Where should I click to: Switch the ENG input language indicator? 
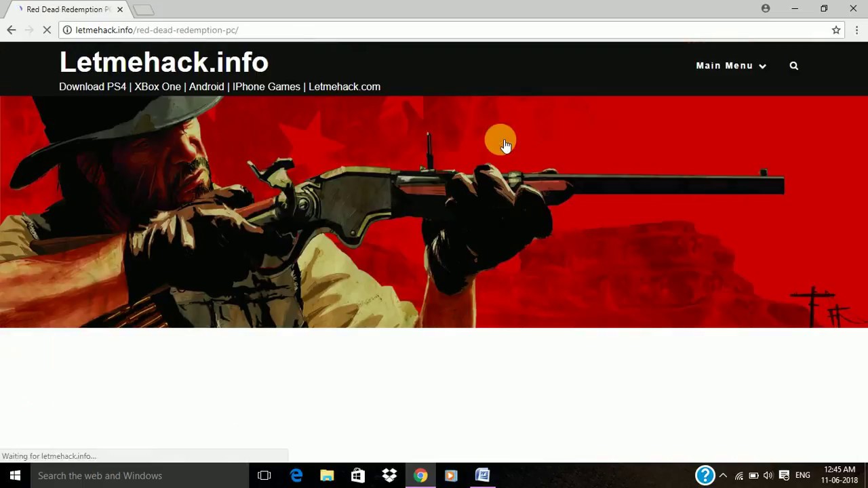point(803,475)
